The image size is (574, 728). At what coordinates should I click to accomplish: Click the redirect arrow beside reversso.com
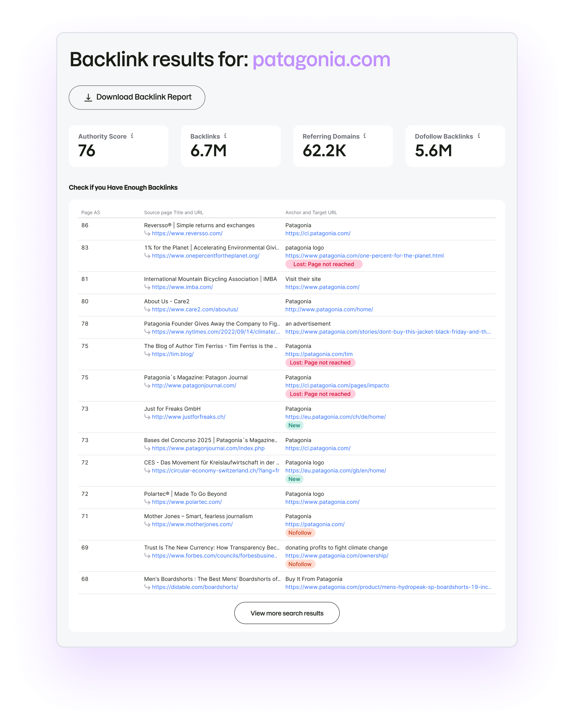pyautogui.click(x=147, y=234)
